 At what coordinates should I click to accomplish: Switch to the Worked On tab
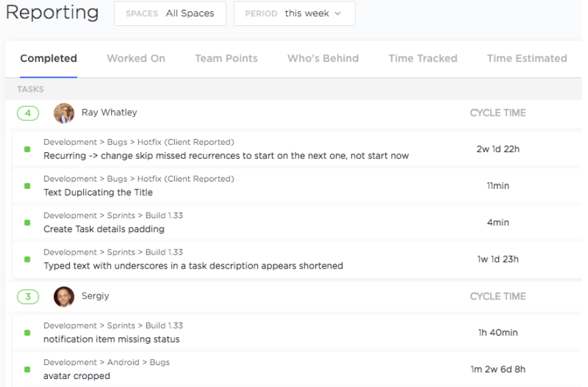136,59
